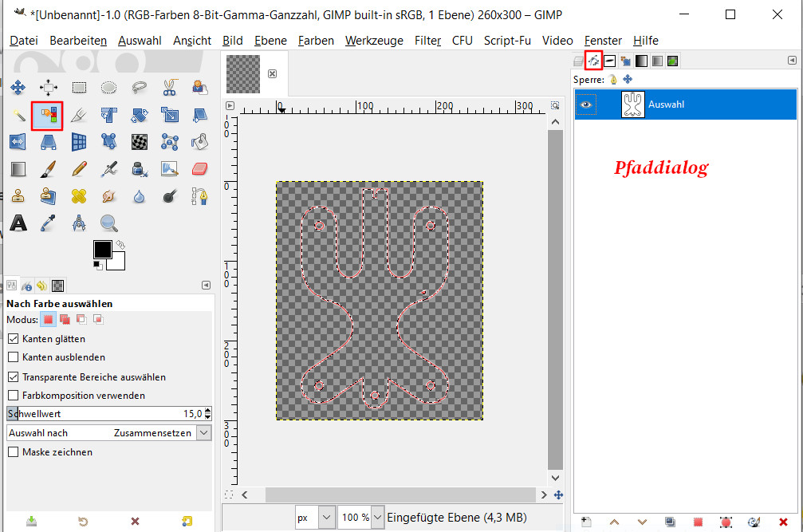Enable Kanten ausblenden checkbox
Screen dimensions: 803x532
click(x=13, y=357)
